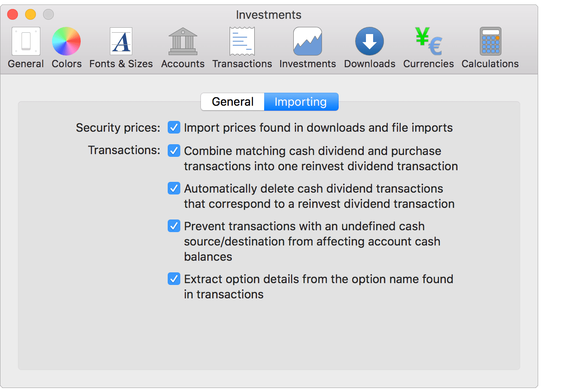Click the grayed-out zoom button
This screenshot has width=583, height=392.
coord(48,14)
